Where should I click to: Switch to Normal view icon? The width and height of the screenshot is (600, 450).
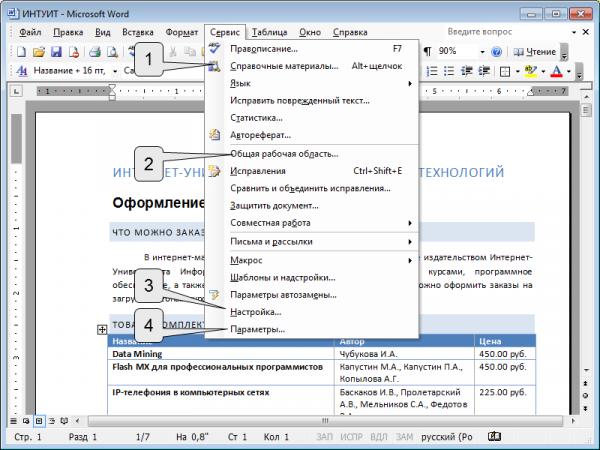coord(13,421)
